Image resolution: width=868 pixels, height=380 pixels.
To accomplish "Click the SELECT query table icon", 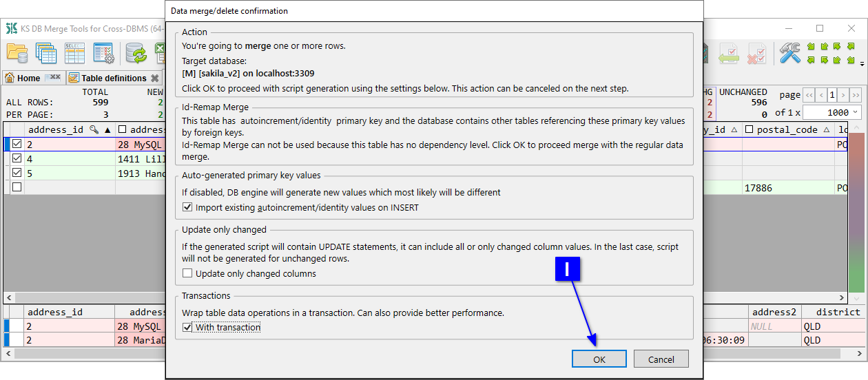I will [x=74, y=52].
